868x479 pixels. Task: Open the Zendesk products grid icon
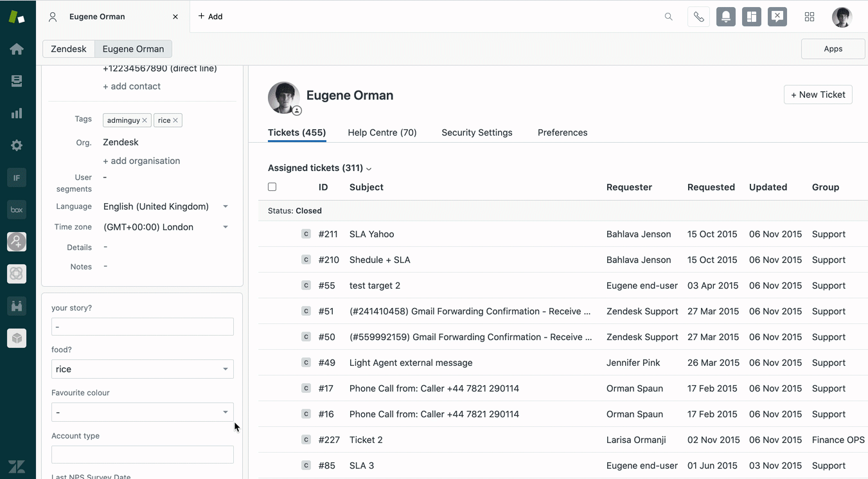tap(810, 17)
